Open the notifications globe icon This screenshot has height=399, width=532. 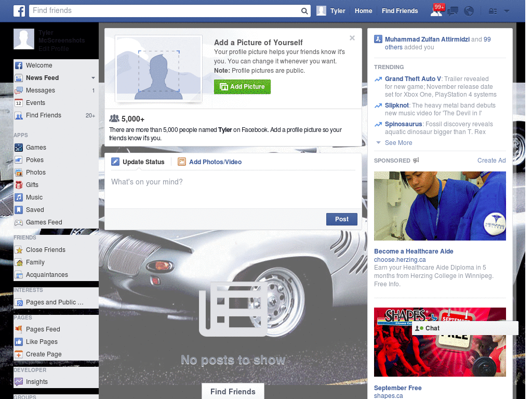pos(469,11)
